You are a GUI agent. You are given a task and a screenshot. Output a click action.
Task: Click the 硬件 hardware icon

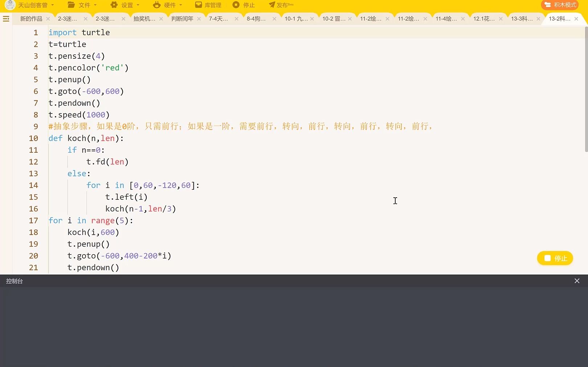(156, 5)
